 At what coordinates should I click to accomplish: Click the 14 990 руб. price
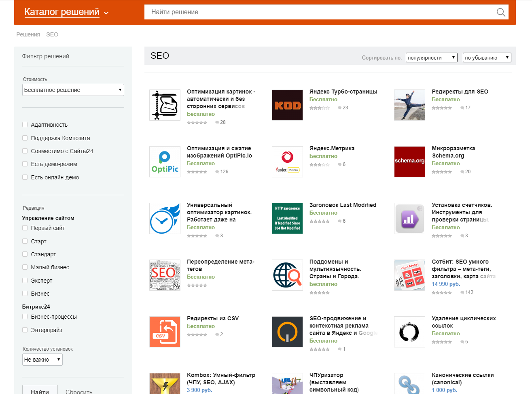click(x=446, y=284)
